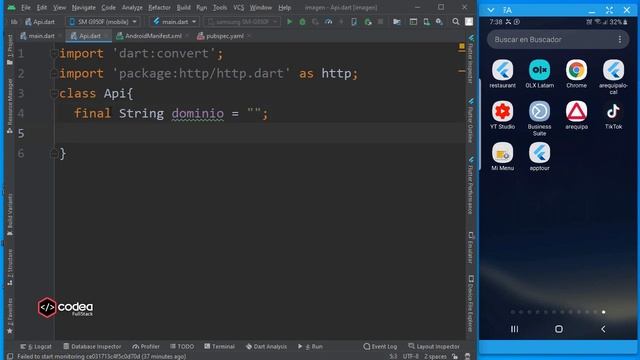Open the Database Inspector tool window
The image size is (640, 360).
[x=92, y=347]
